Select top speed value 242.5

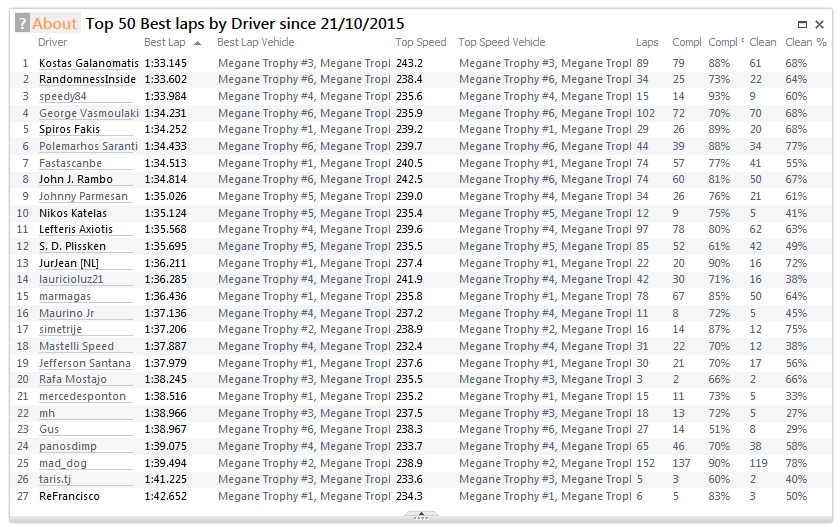pos(409,179)
